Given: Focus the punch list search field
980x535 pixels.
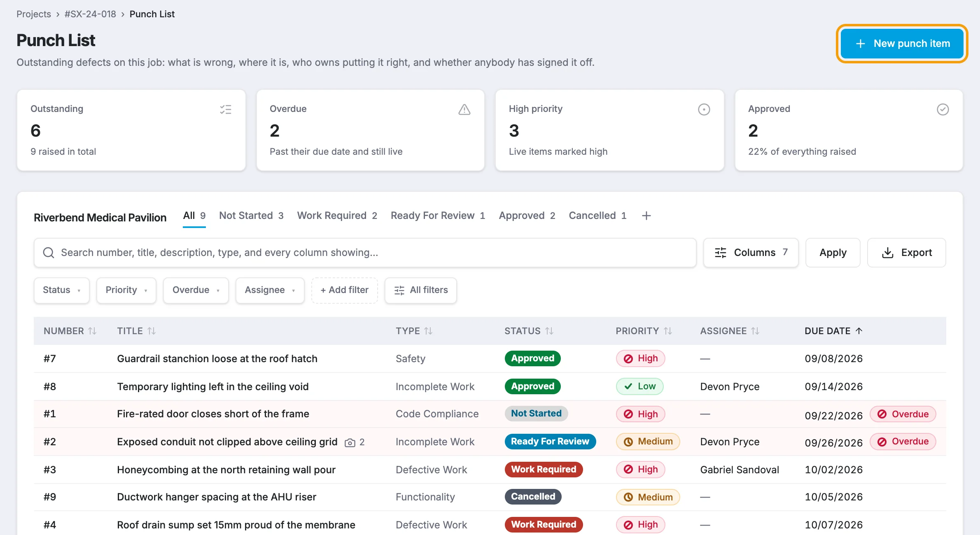Looking at the screenshot, I should [x=365, y=253].
